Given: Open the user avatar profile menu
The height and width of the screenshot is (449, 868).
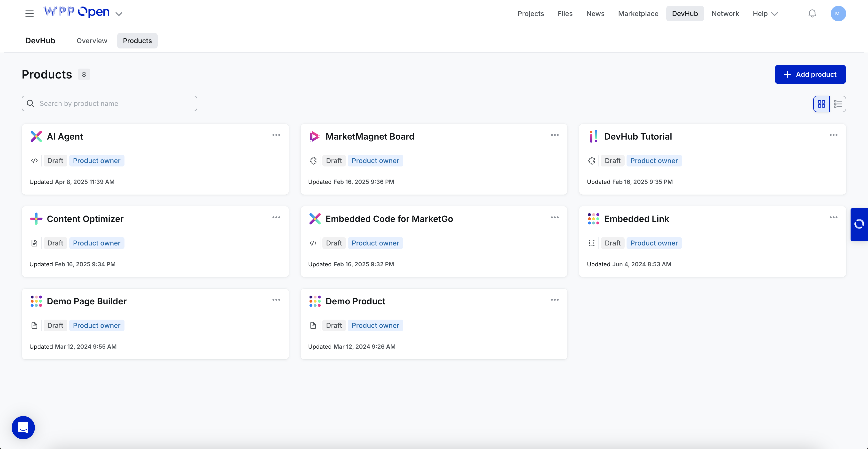Looking at the screenshot, I should point(838,14).
